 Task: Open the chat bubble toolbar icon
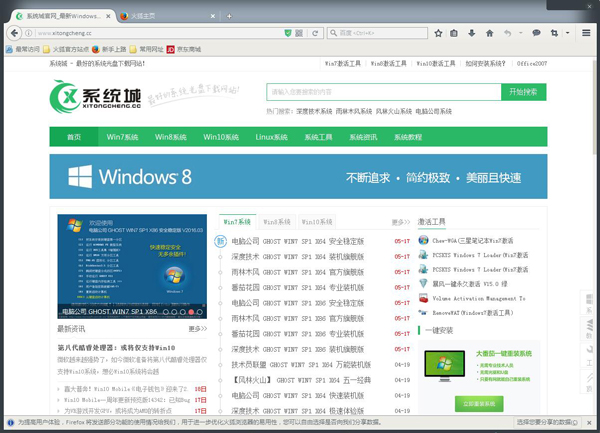click(536, 33)
